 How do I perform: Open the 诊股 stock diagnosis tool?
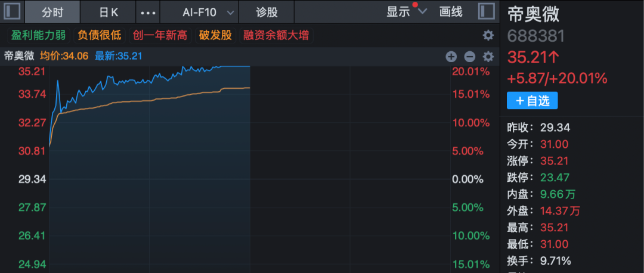pos(267,12)
